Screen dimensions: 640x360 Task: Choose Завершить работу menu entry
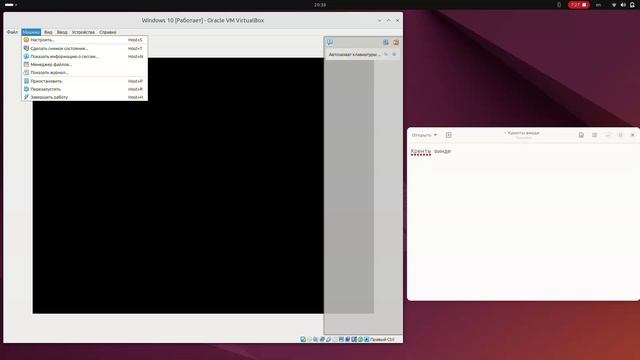(84, 97)
